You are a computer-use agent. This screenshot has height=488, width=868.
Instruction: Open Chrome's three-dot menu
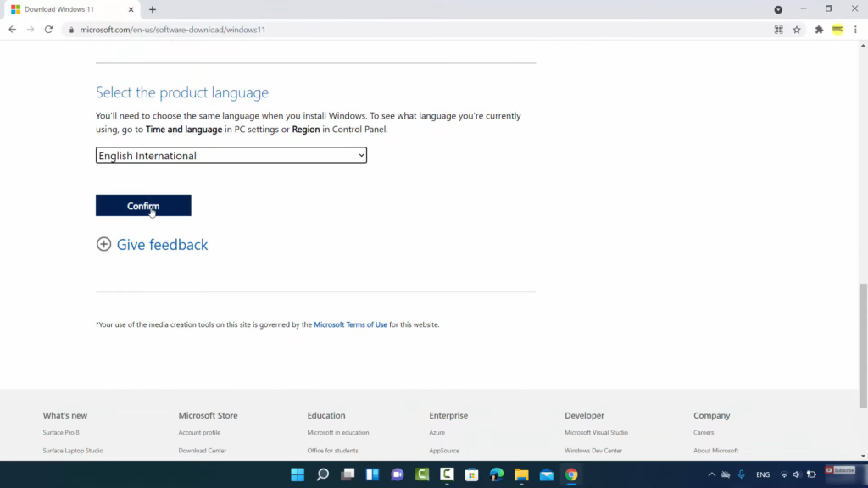coord(855,30)
